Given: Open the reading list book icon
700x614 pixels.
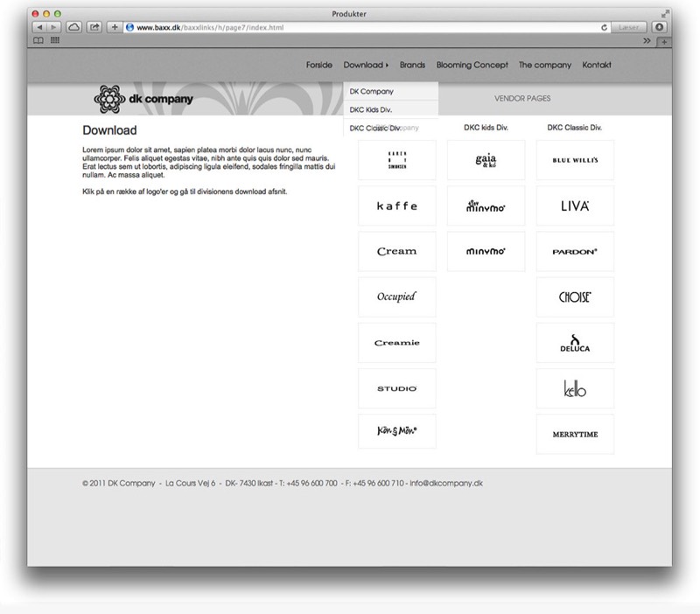Looking at the screenshot, I should [x=38, y=40].
